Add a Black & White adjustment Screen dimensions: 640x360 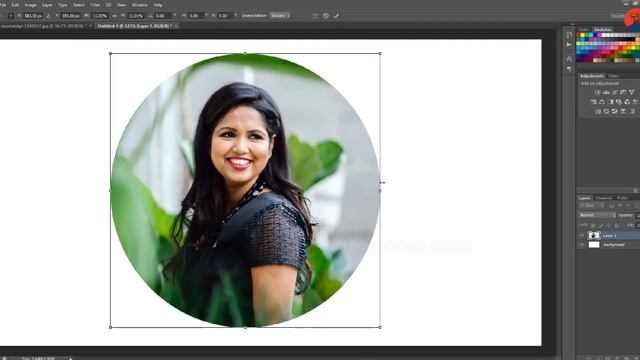[612, 102]
